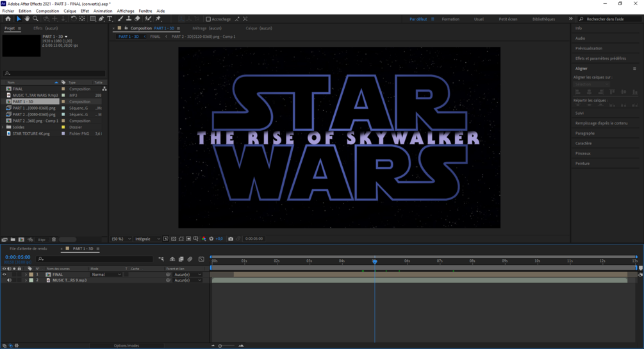Viewport: 644px width, 349px height.
Task: Click the flowchart icon next to FINAL item
Action: pos(104,89)
